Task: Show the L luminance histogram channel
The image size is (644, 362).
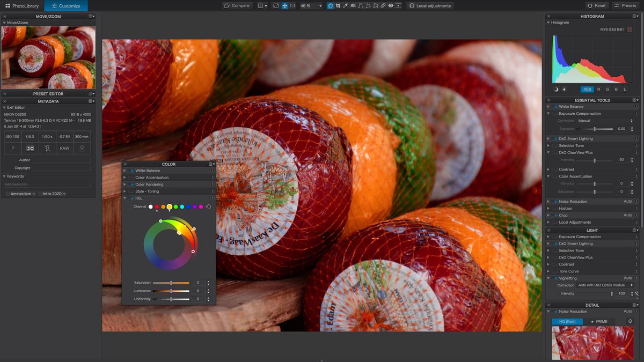Action: pyautogui.click(x=625, y=90)
